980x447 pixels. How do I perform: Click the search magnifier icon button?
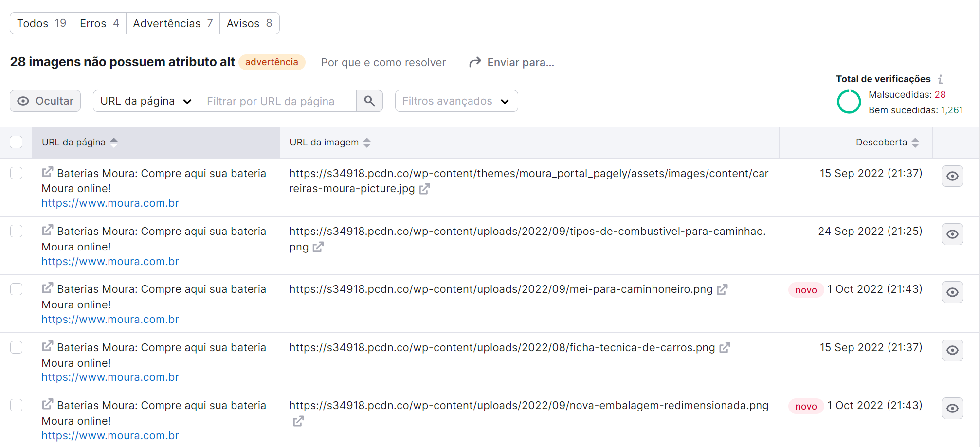[369, 101]
